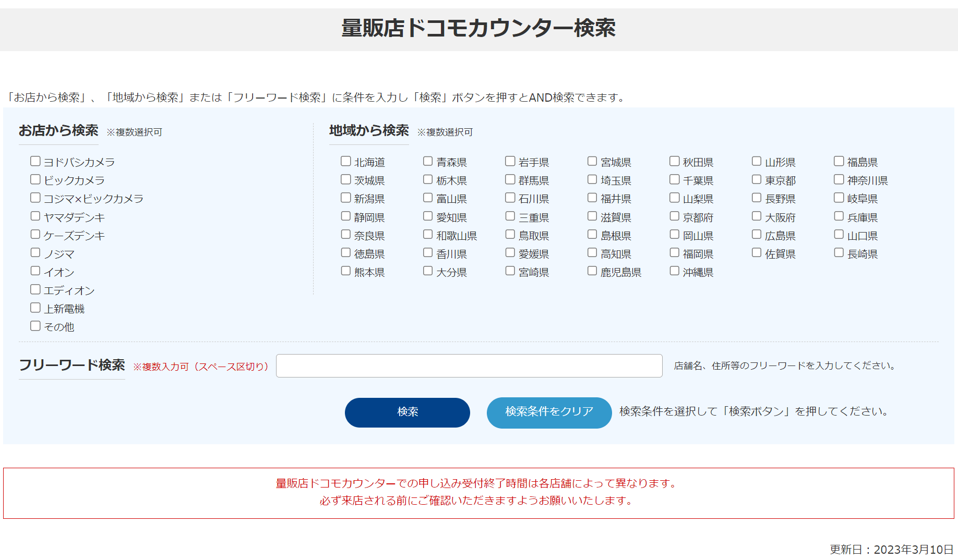958x560 pixels.
Task: Check the 沖縄県 checkbox
Action: [675, 271]
